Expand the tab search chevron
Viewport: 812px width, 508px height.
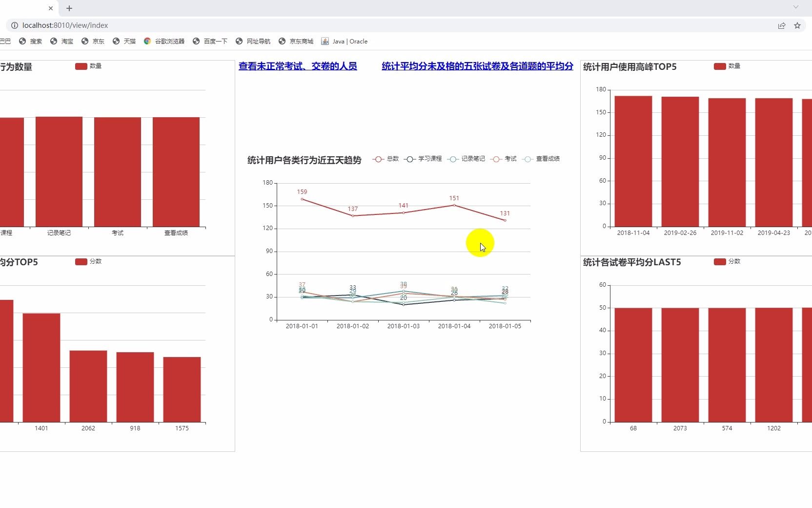click(796, 7)
